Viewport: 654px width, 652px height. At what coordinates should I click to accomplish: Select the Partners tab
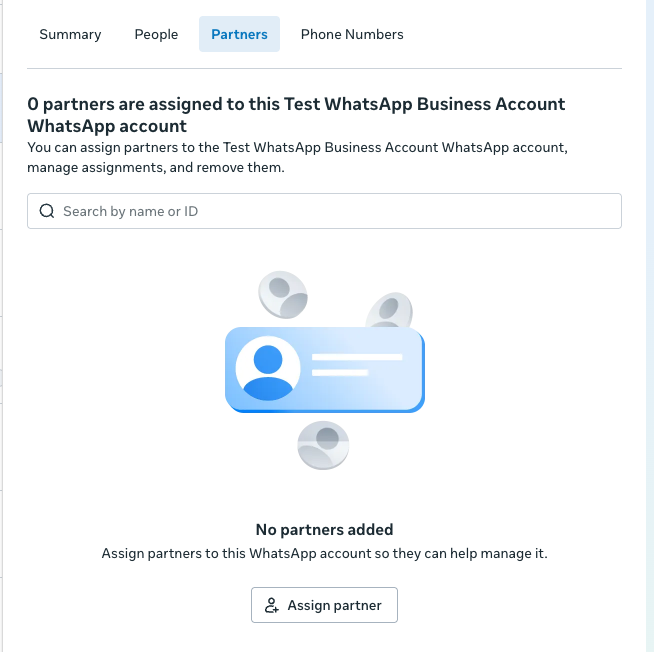click(x=239, y=34)
